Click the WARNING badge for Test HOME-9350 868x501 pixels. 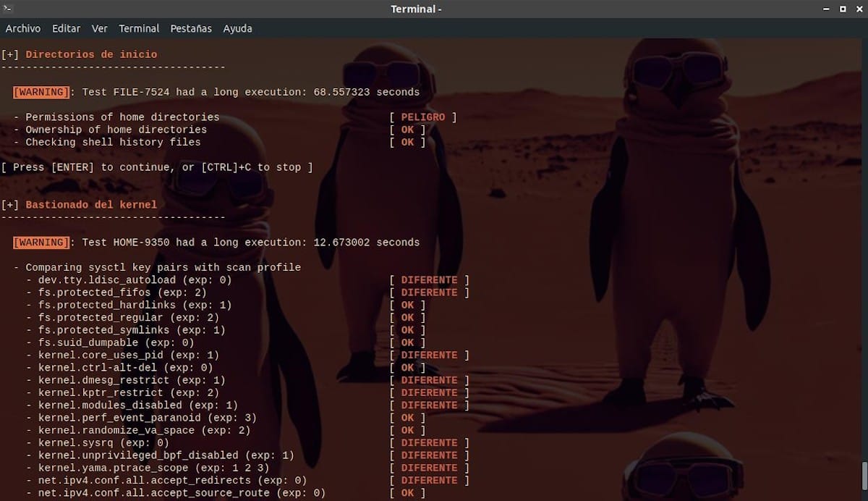coord(42,243)
